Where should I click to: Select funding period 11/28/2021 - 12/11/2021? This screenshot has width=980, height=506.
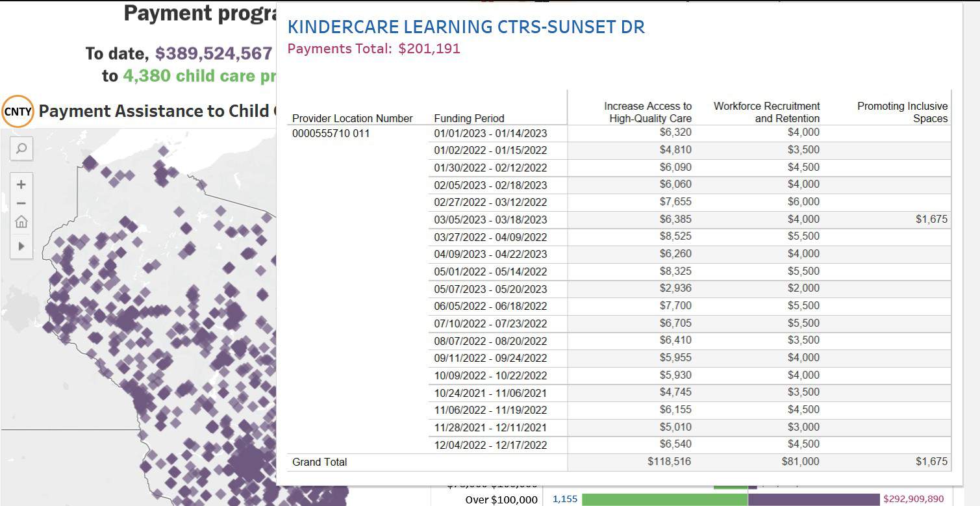[490, 427]
